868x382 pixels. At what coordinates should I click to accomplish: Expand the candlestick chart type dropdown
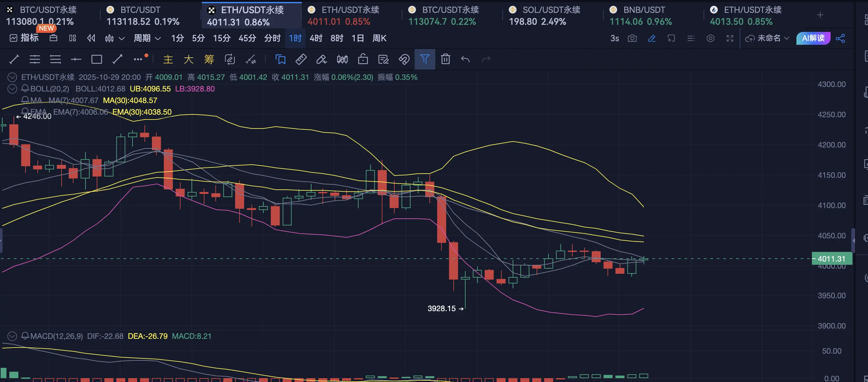[122, 38]
